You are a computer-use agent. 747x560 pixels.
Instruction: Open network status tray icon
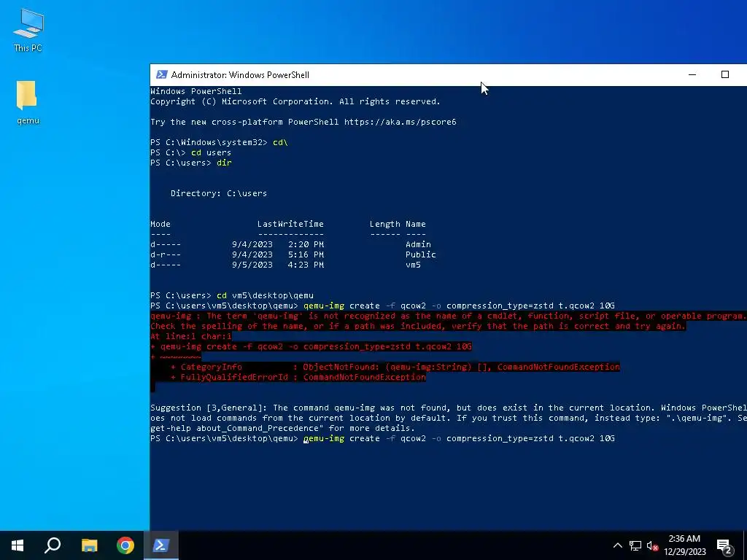pos(635,545)
